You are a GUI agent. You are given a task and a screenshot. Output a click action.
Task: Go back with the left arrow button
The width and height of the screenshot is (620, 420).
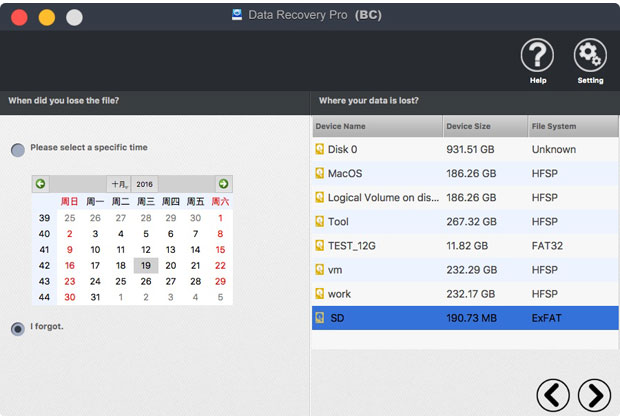tap(553, 395)
